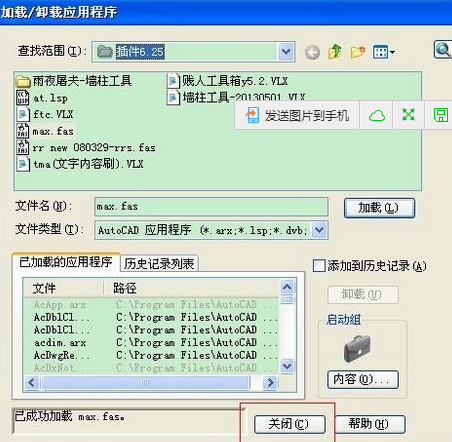The width and height of the screenshot is (452, 442).
Task: Select 贱人工具箱y5.2.VLX file icon
Action: click(x=173, y=81)
